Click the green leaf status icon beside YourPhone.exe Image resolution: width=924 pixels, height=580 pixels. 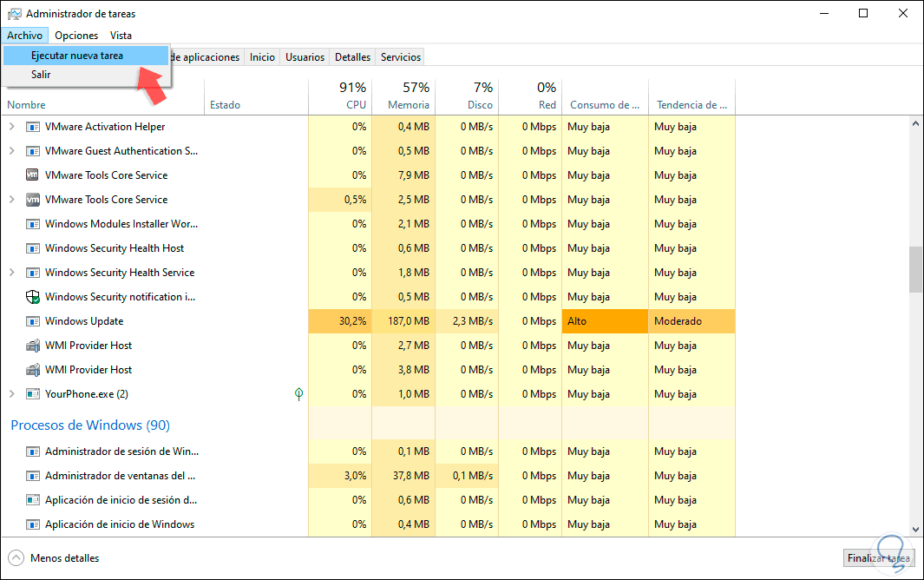click(298, 394)
